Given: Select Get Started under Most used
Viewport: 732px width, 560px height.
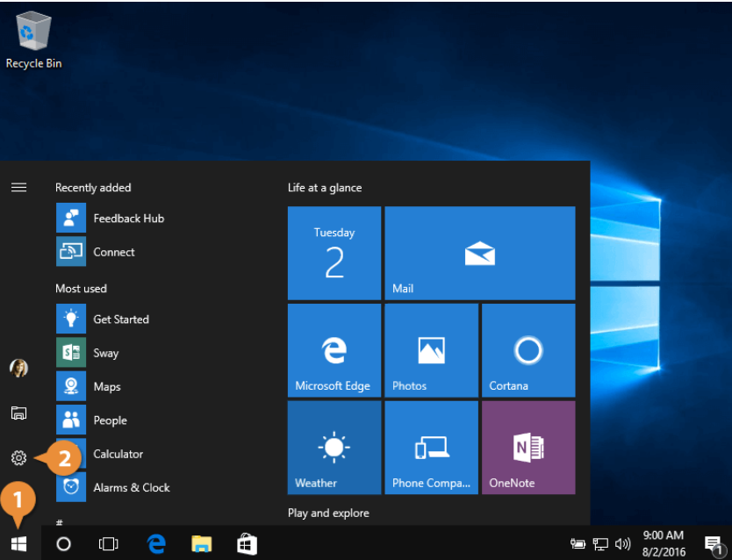Looking at the screenshot, I should pyautogui.click(x=119, y=319).
